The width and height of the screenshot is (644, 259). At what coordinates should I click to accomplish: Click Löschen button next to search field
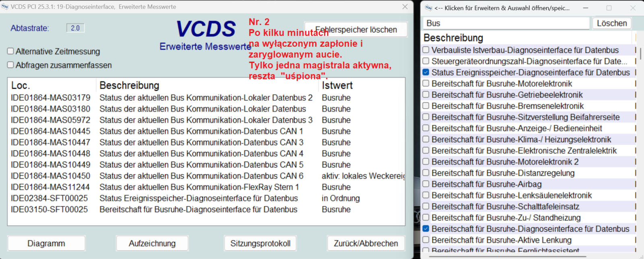(x=612, y=23)
